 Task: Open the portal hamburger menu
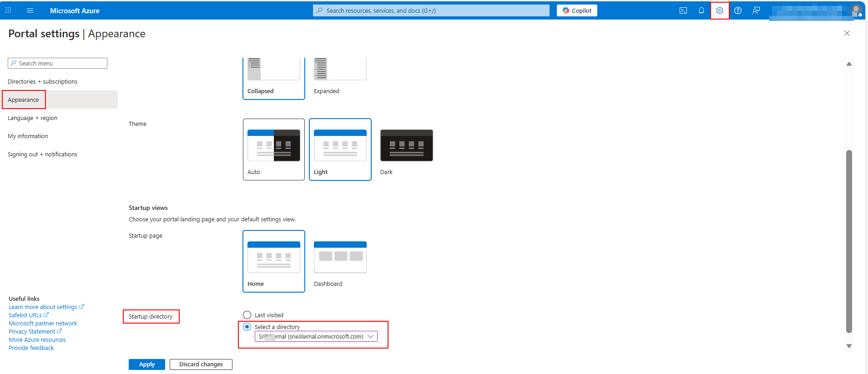[x=30, y=10]
